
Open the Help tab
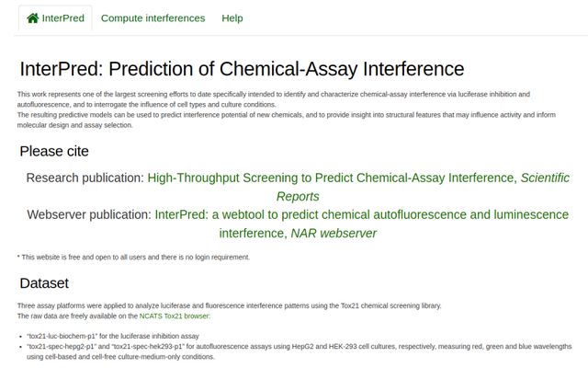tap(232, 18)
